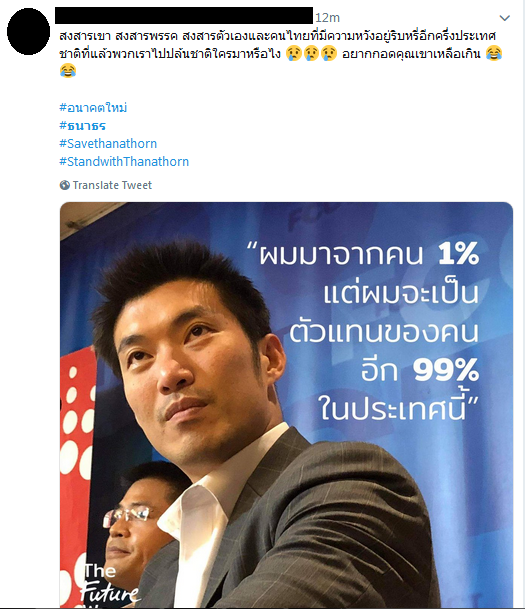Click the laughing emoji ending the second line
This screenshot has height=609, width=525.
[494, 53]
